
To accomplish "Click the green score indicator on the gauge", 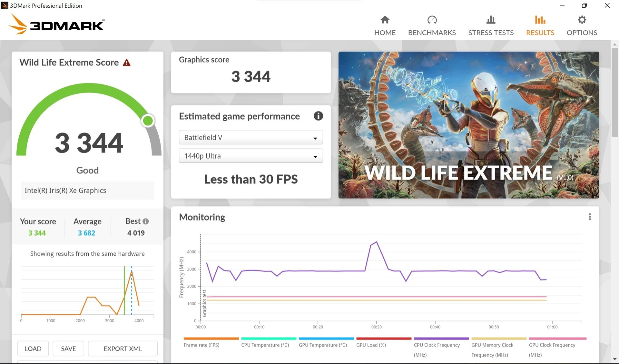I will click(148, 121).
